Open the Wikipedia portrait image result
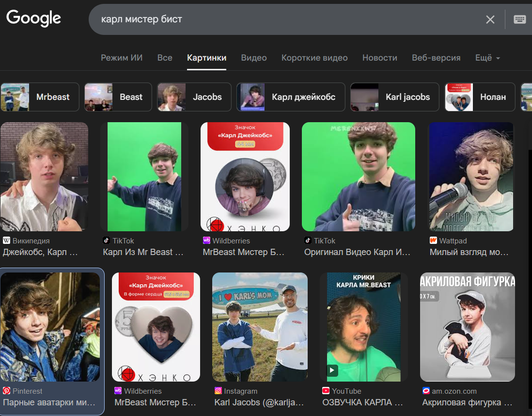Image resolution: width=532 pixels, height=416 pixels. coord(45,176)
